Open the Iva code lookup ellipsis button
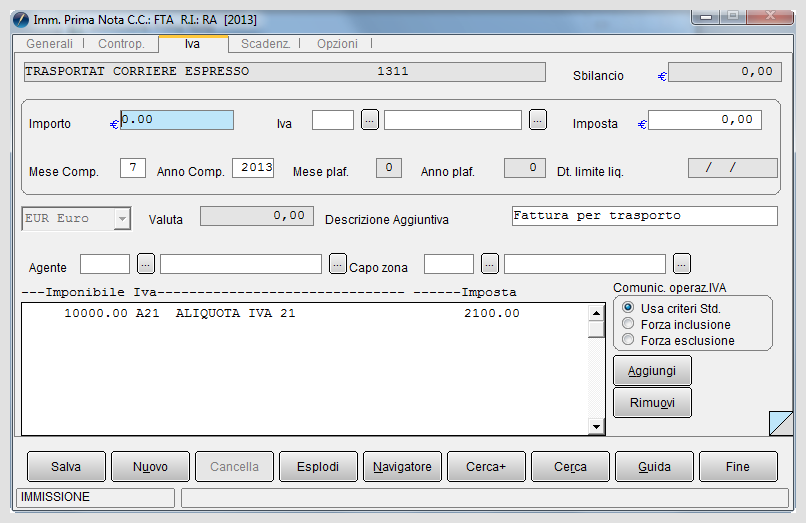This screenshot has width=806, height=523. point(370,120)
